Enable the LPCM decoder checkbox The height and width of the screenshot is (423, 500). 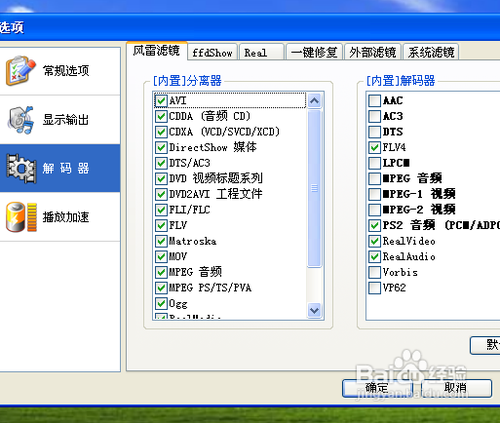(375, 163)
